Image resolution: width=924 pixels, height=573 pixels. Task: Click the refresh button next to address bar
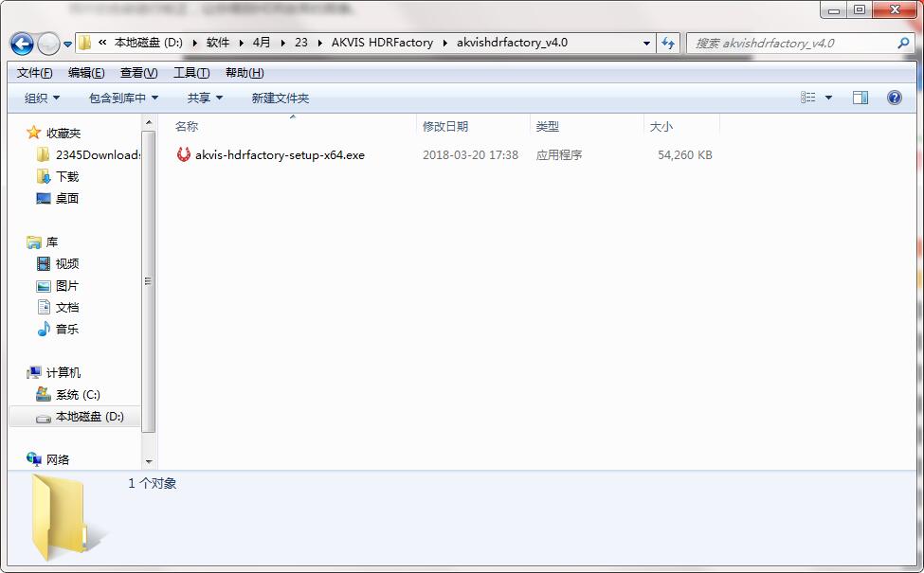(x=668, y=43)
